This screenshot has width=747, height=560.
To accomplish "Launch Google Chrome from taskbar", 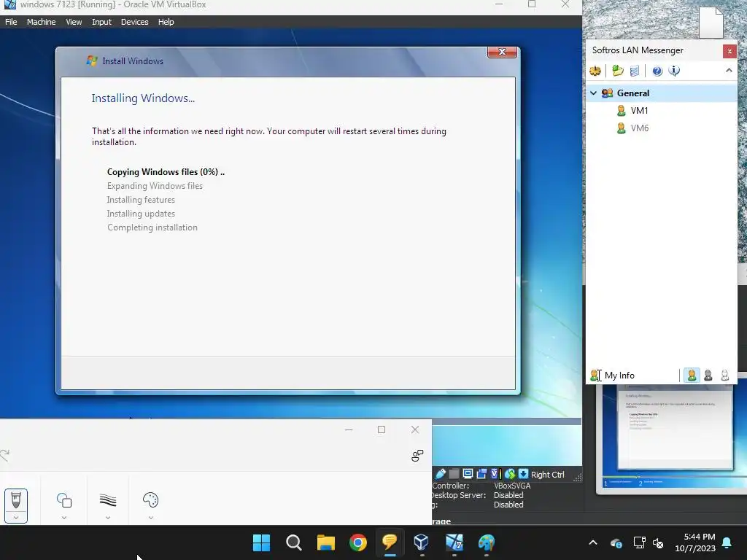I will pyautogui.click(x=357, y=542).
